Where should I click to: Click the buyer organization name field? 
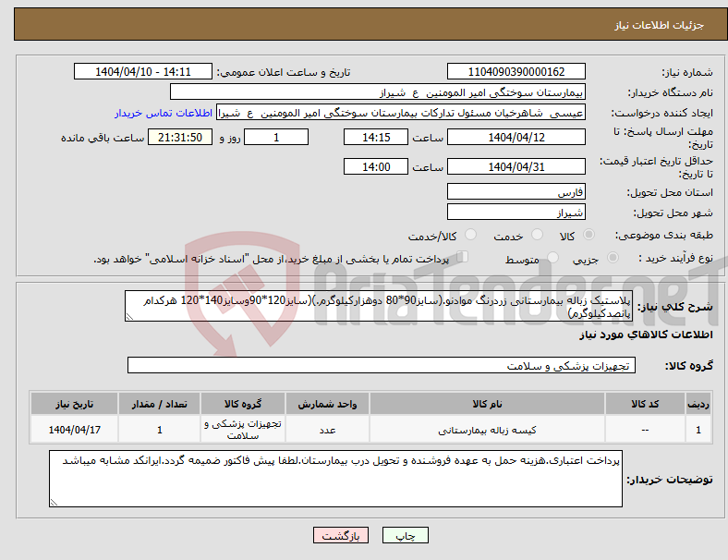[x=378, y=91]
